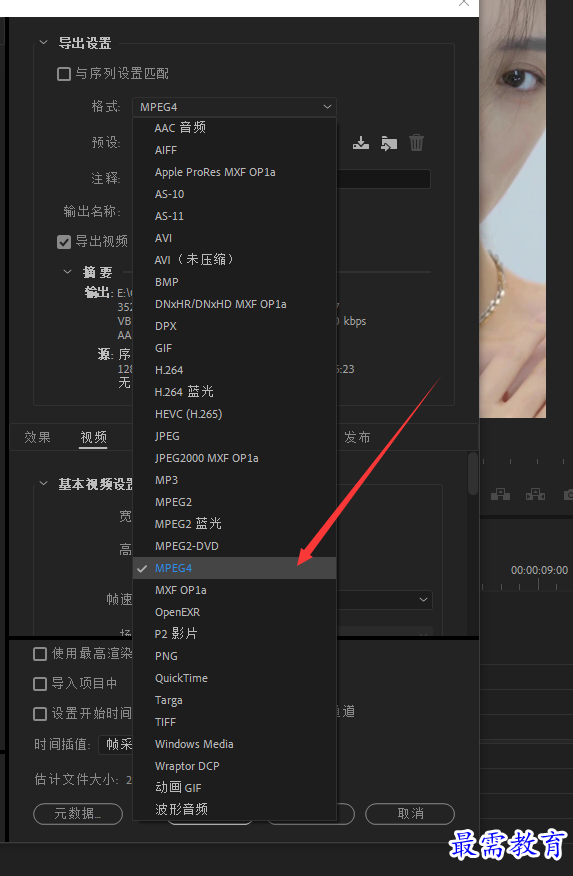This screenshot has width=573, height=876.
Task: Select AS-10 format
Action: click(234, 194)
